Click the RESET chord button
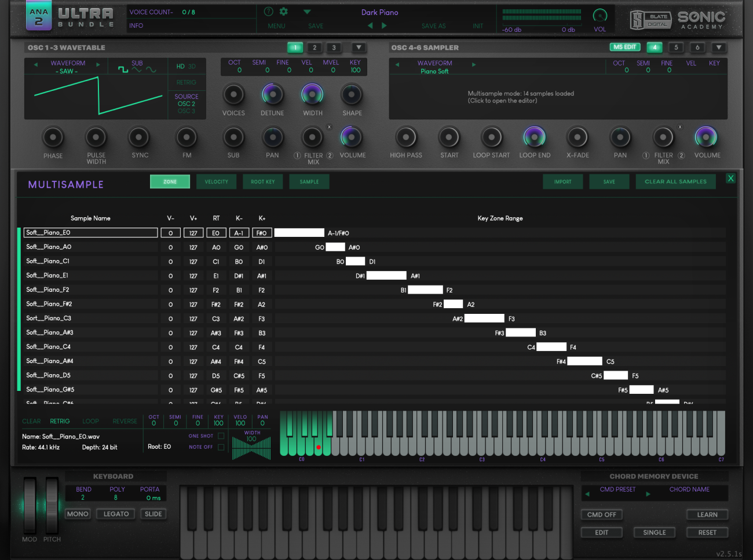753x560 pixels. (x=707, y=532)
